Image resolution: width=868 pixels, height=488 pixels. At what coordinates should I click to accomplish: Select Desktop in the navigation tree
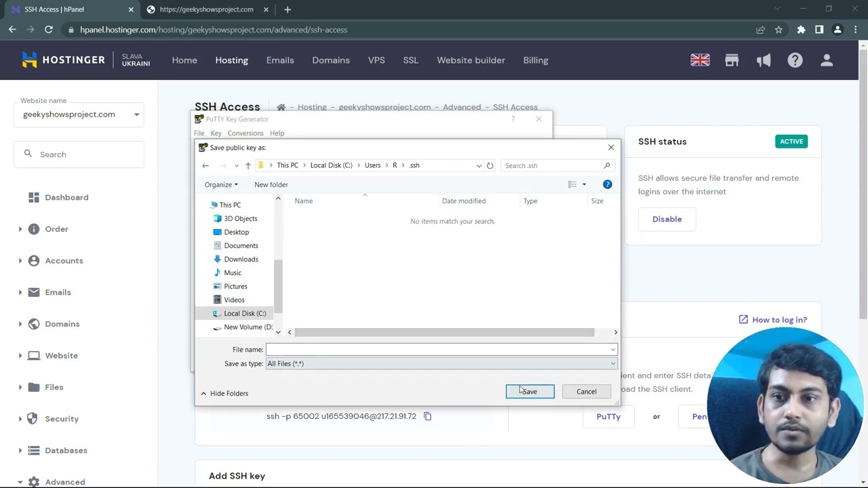coord(236,232)
